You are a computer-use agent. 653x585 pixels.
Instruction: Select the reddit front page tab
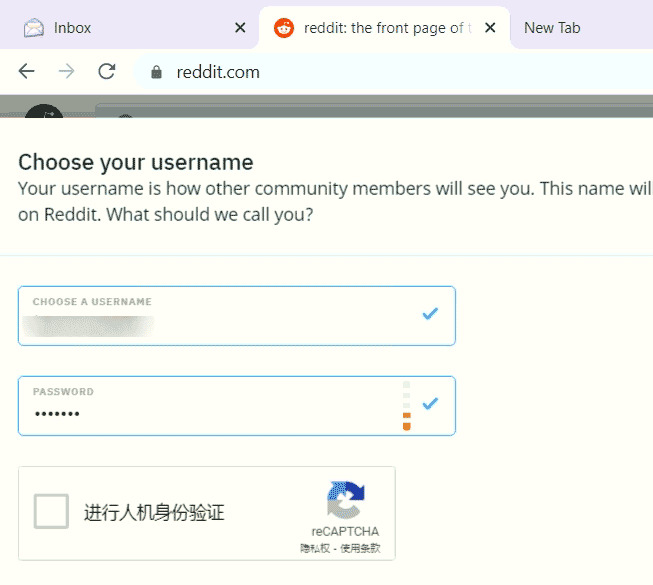pyautogui.click(x=384, y=28)
